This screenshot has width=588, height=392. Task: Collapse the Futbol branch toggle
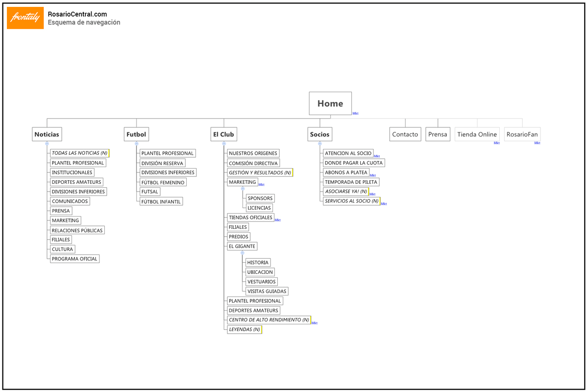point(137,144)
